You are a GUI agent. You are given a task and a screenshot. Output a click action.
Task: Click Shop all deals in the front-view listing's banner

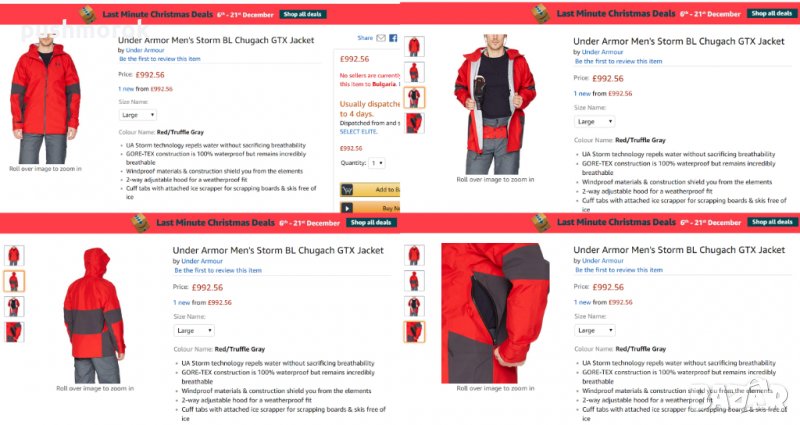[x=303, y=14]
